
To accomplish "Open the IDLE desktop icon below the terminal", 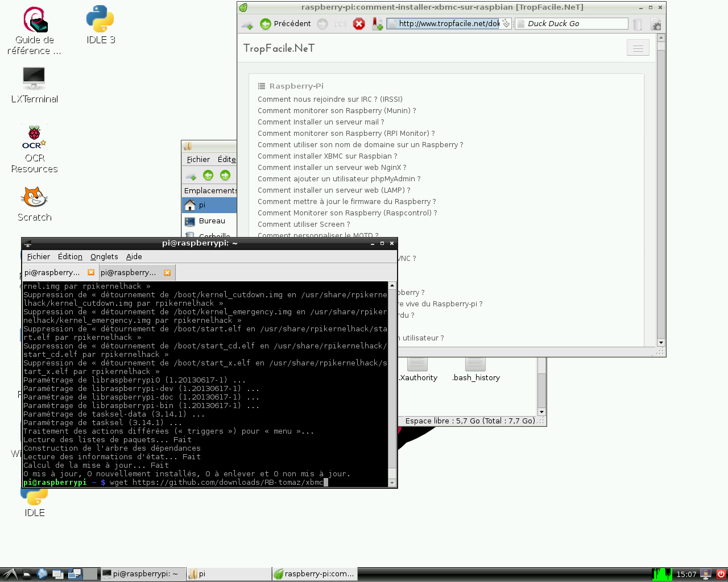I will (x=35, y=503).
